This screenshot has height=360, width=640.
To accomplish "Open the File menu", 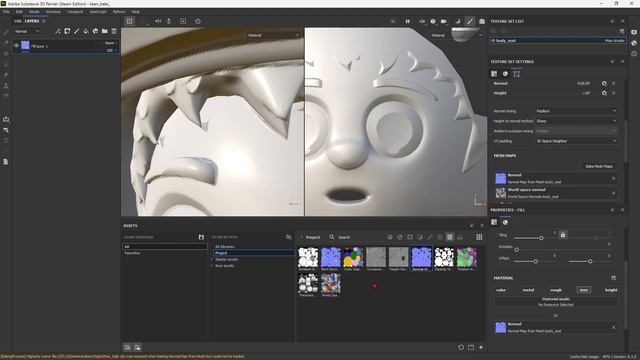I will point(6,12).
